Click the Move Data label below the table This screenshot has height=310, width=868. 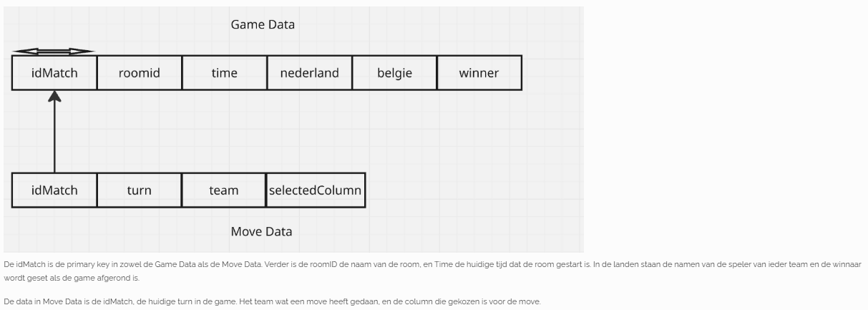261,231
